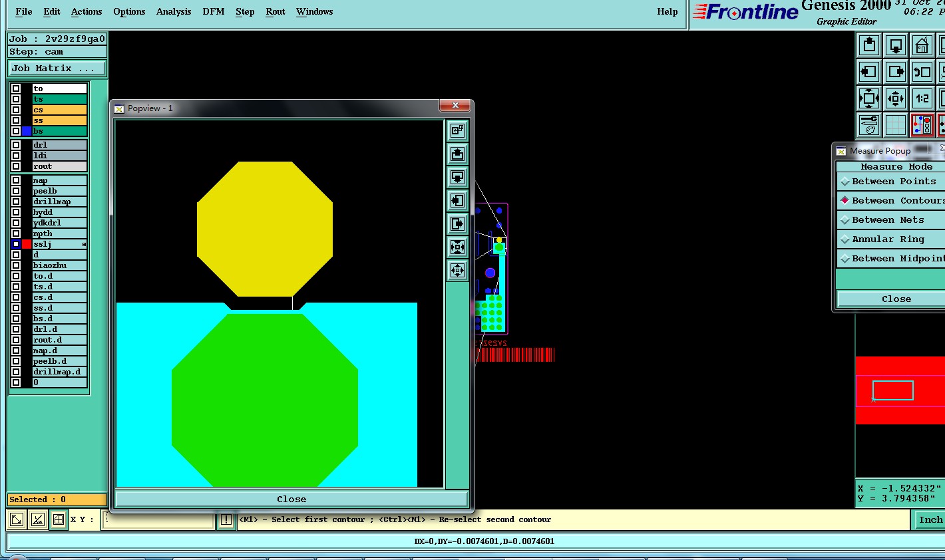Click Popview detach window icon
The image size is (945, 560).
[x=457, y=130]
